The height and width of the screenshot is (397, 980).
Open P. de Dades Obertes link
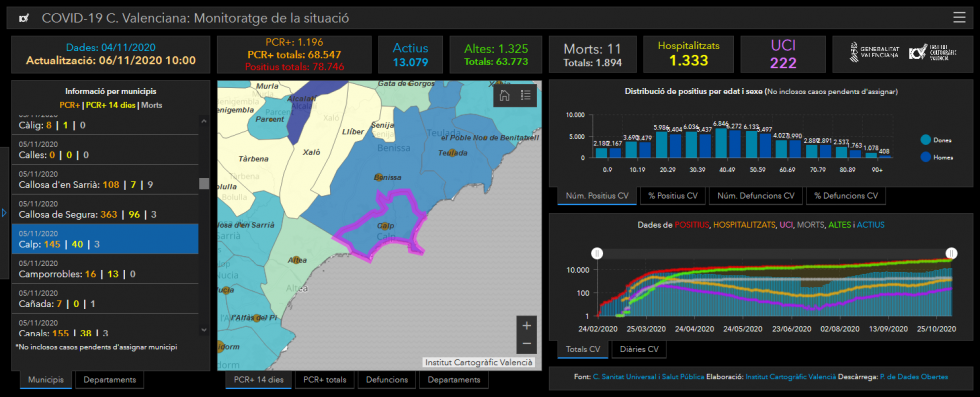913,377
